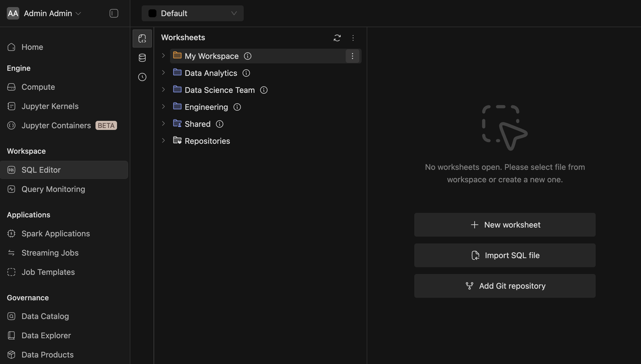Open the My Workspace row kebab menu
The image size is (641, 364).
click(x=353, y=56)
